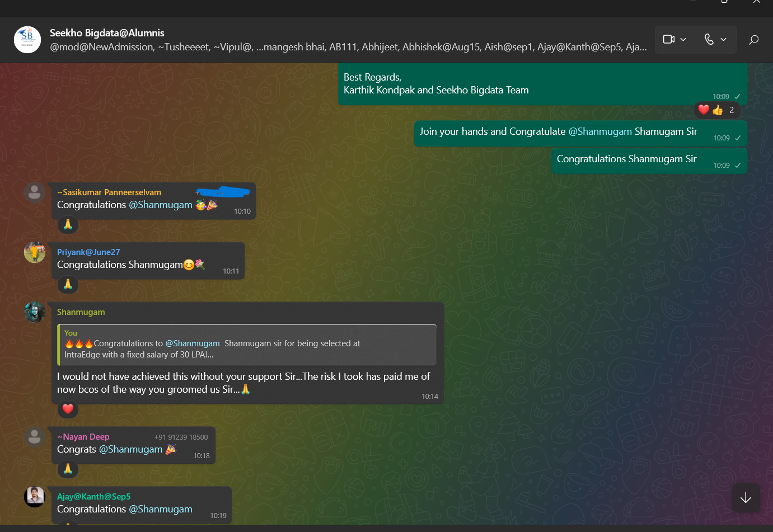Expand the voice call options chevron
The height and width of the screenshot is (532, 773).
coord(723,39)
